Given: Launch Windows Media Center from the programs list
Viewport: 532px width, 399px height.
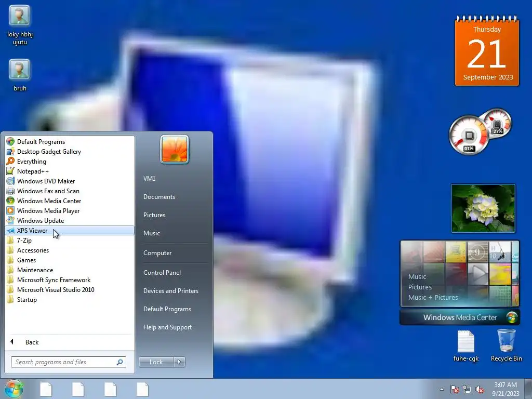Looking at the screenshot, I should [x=70, y=201].
